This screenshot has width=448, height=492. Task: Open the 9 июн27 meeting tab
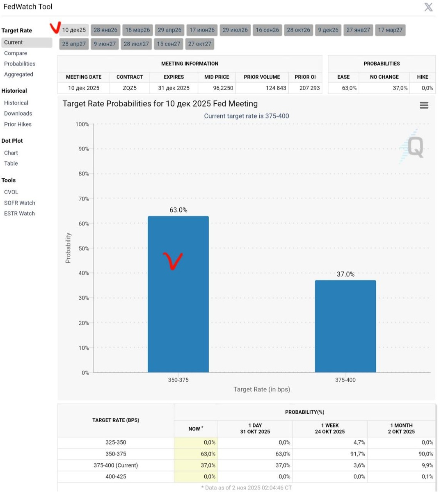(x=105, y=44)
